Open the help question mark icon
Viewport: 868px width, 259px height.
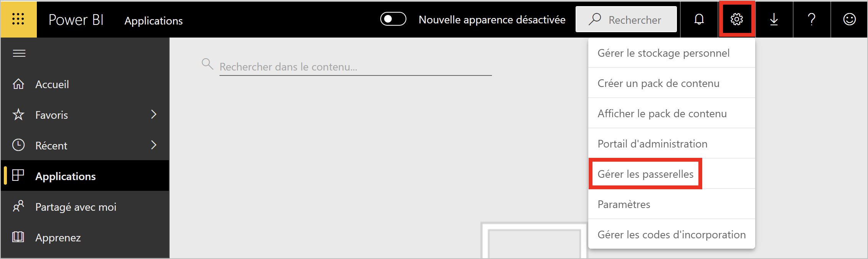812,19
